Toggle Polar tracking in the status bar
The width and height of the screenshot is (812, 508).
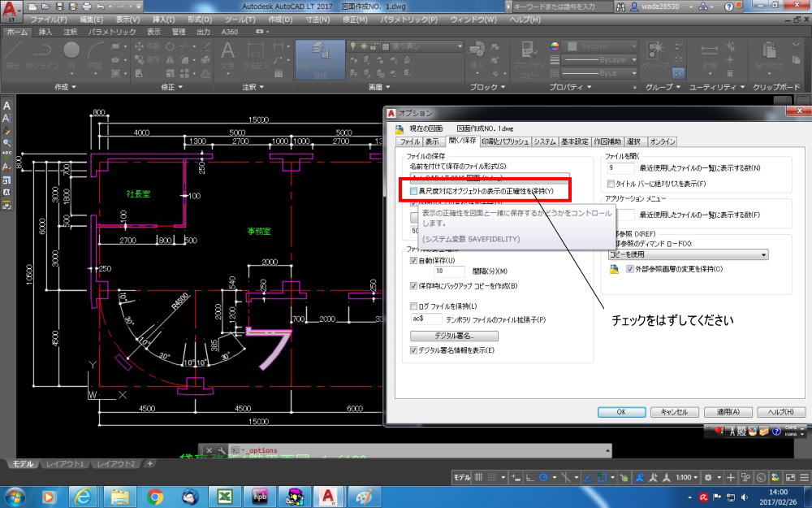(543, 477)
